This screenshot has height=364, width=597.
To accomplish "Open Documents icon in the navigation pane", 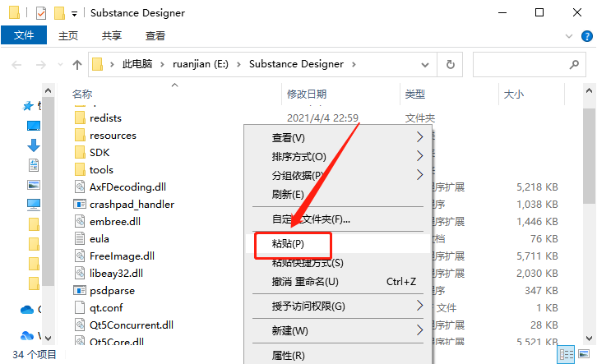I will [34, 165].
